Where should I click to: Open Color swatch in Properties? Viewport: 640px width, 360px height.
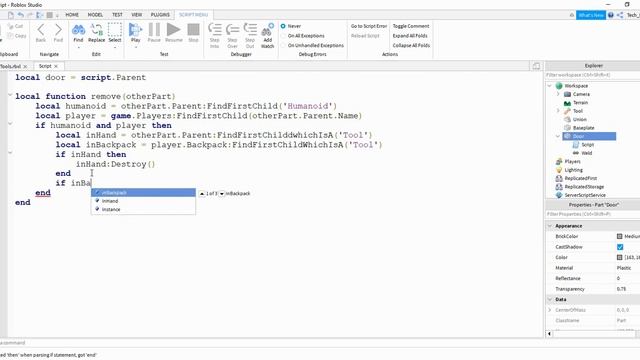[x=619, y=258]
